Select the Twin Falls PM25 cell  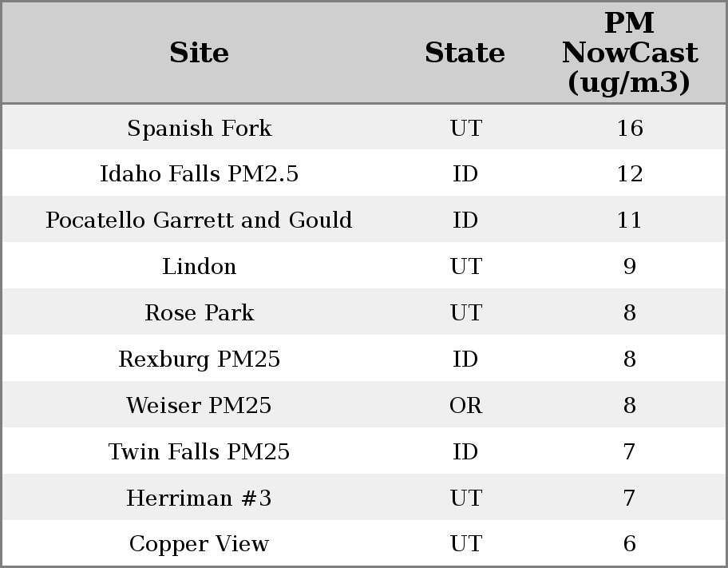(x=199, y=451)
